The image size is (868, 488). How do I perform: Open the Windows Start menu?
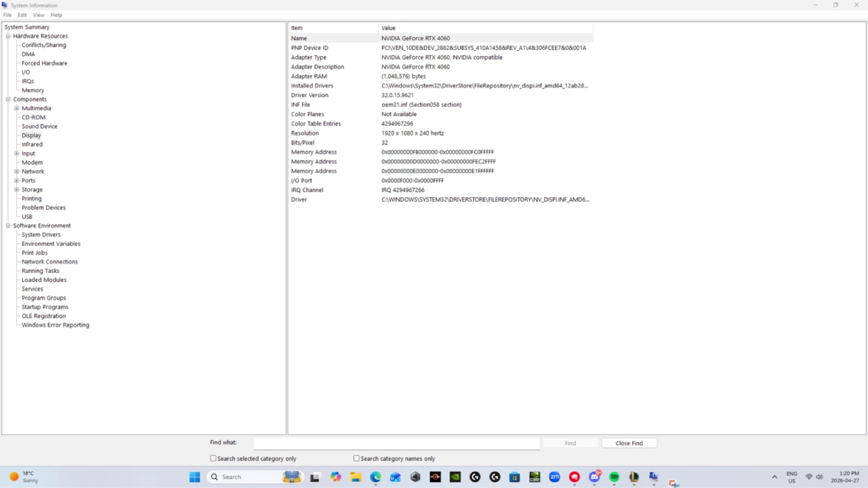[x=195, y=477]
